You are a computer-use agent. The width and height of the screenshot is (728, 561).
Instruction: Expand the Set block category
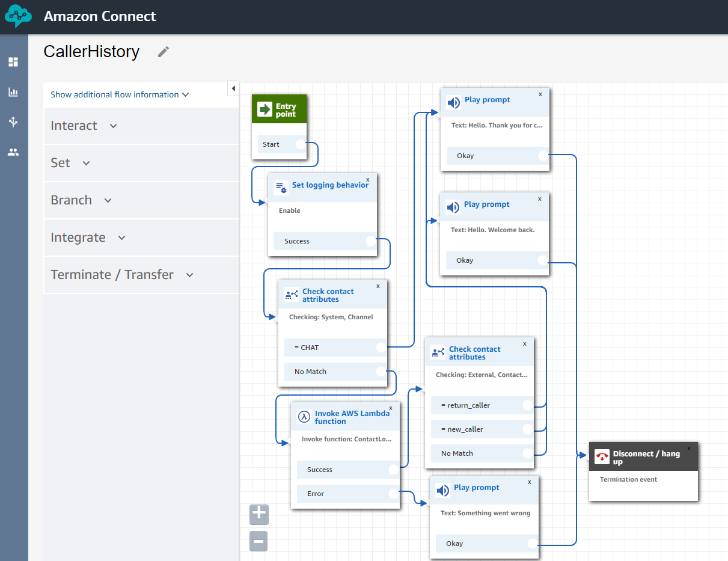(141, 163)
